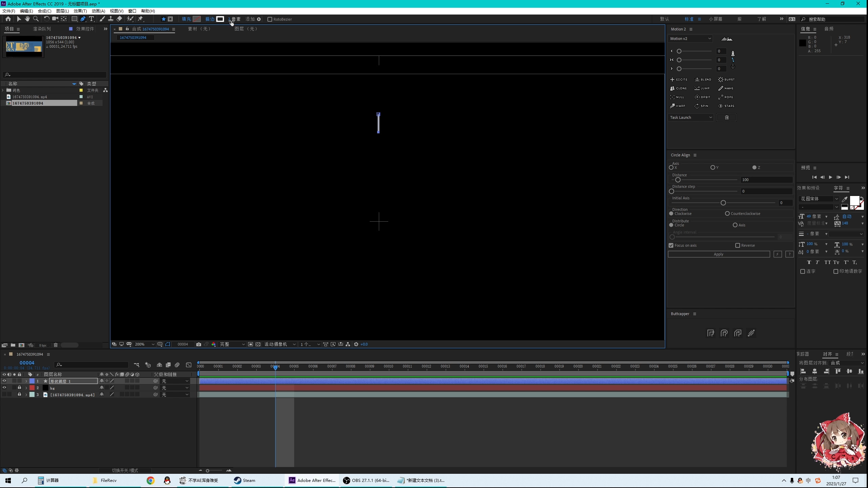Click the Apply button in Circle Align
The width and height of the screenshot is (868, 488).
tap(719, 254)
